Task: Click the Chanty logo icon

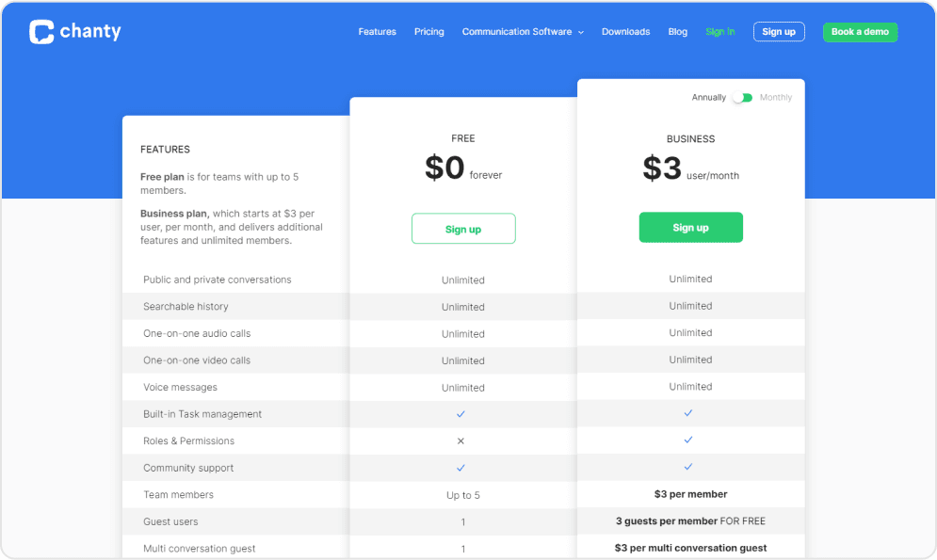Action: (41, 32)
